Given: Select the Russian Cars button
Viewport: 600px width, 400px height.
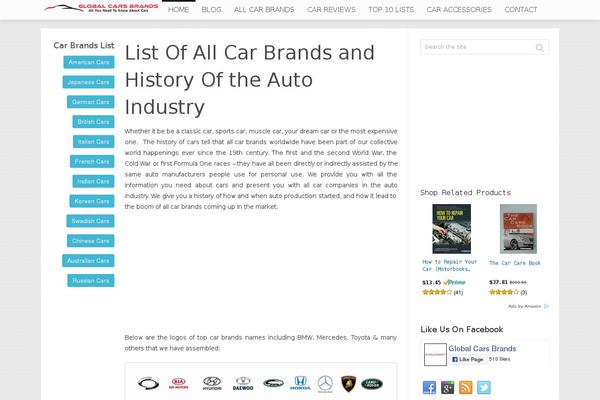Looking at the screenshot, I should pos(91,281).
